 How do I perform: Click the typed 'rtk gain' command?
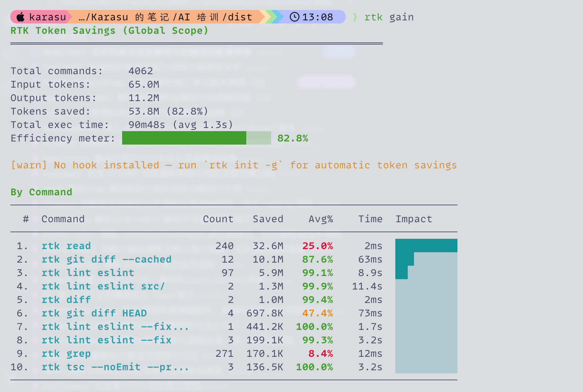(x=389, y=17)
